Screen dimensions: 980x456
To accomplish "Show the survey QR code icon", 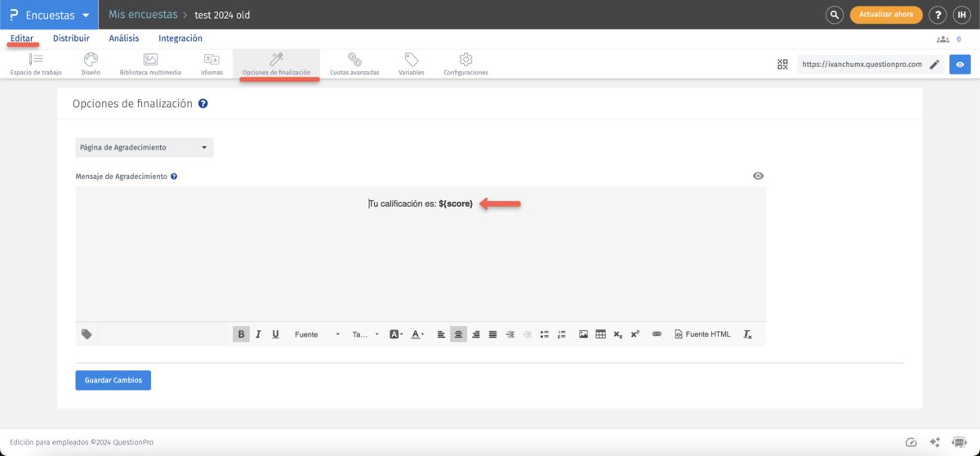I will [x=782, y=65].
